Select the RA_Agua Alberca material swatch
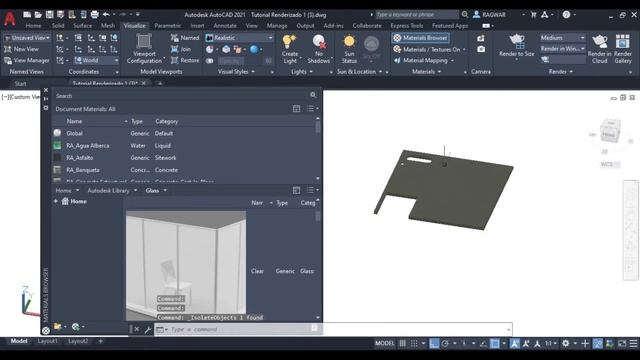640x360 pixels. 57,145
